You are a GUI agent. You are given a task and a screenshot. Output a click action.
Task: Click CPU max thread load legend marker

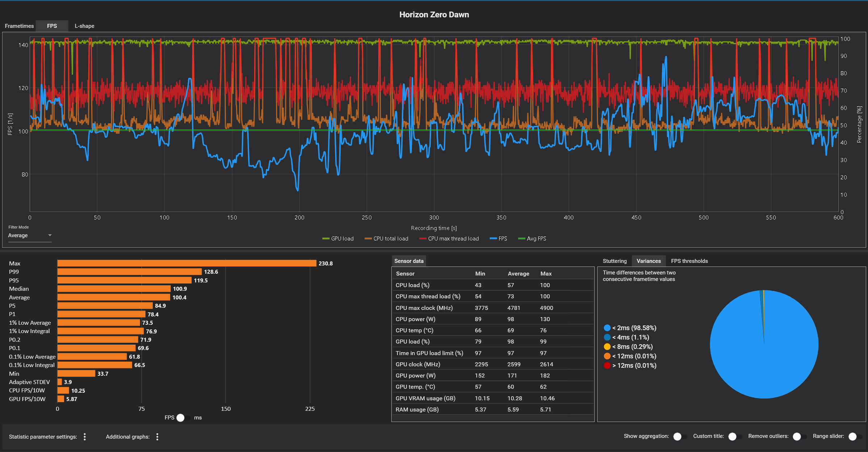[423, 239]
